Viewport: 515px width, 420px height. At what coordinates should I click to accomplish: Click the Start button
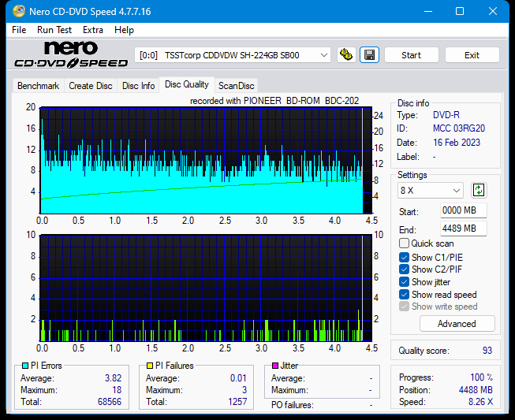(411, 55)
